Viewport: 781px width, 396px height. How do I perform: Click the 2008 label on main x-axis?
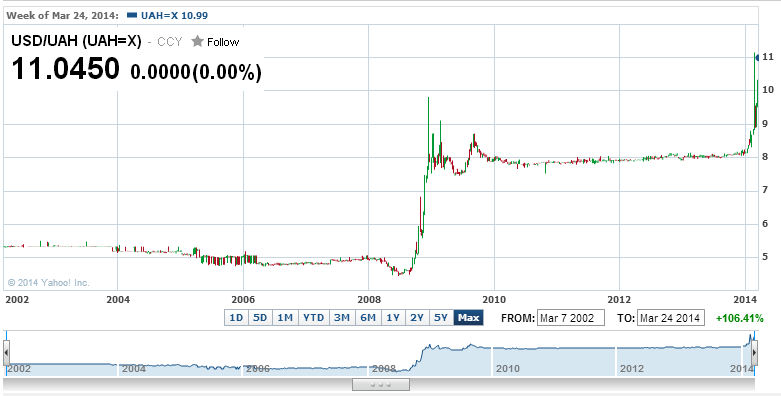(369, 299)
